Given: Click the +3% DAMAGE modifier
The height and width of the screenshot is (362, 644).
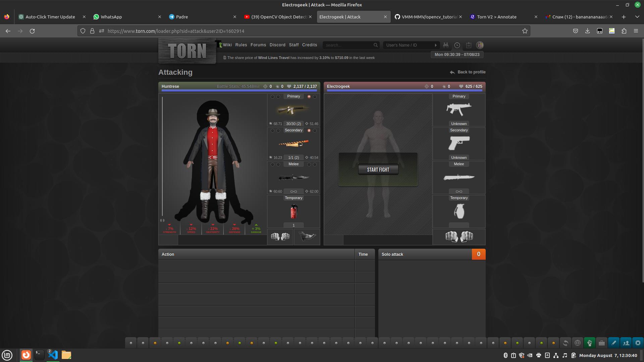Looking at the screenshot, I should (256, 229).
